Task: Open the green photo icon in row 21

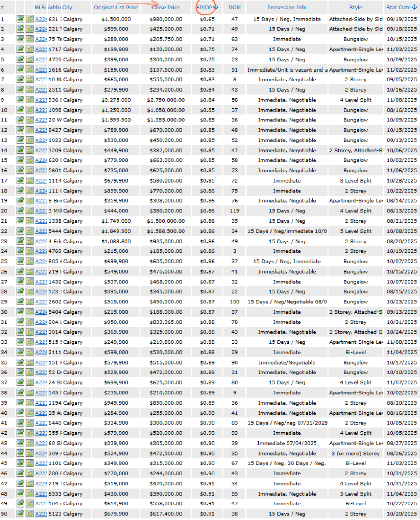Action: pos(20,221)
